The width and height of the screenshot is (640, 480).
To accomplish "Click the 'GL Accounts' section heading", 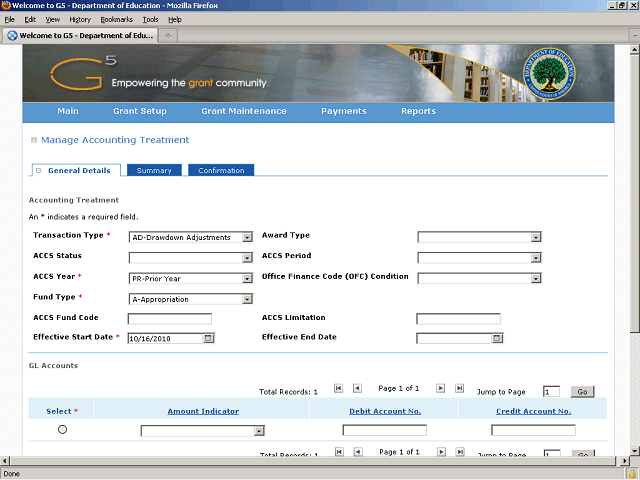I will [x=53, y=366].
